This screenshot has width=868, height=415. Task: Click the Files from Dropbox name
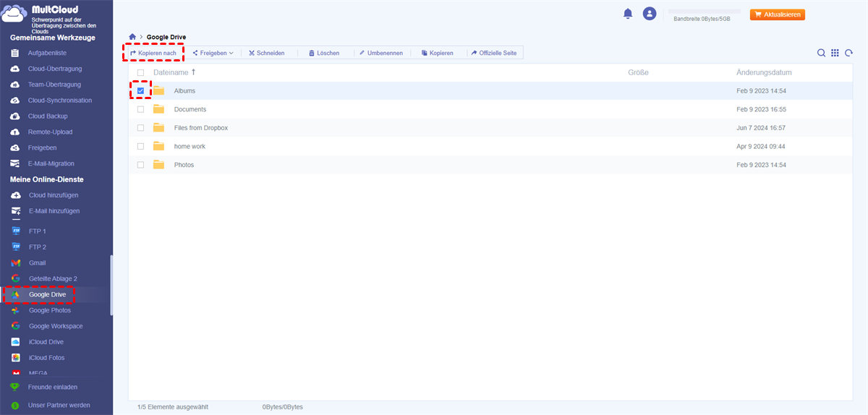click(201, 128)
